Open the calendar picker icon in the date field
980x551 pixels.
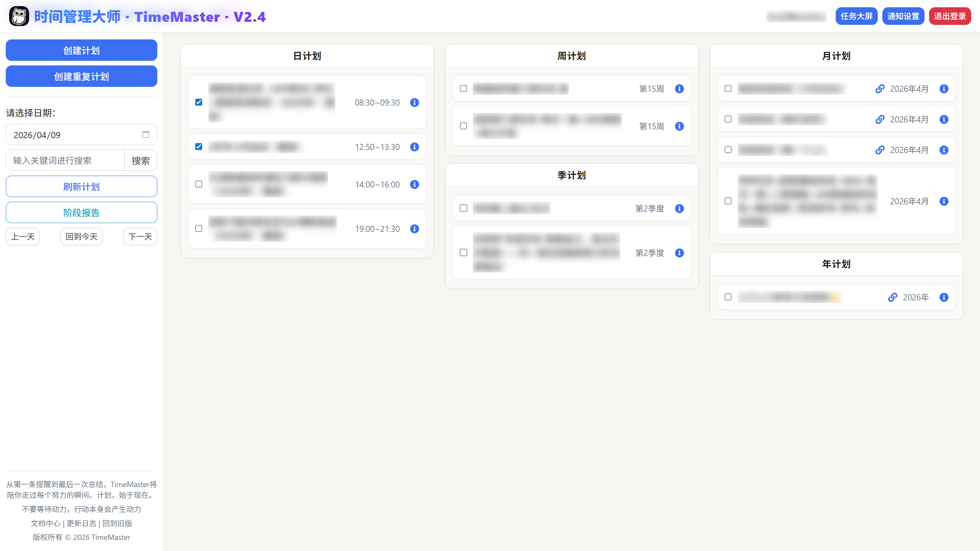146,135
